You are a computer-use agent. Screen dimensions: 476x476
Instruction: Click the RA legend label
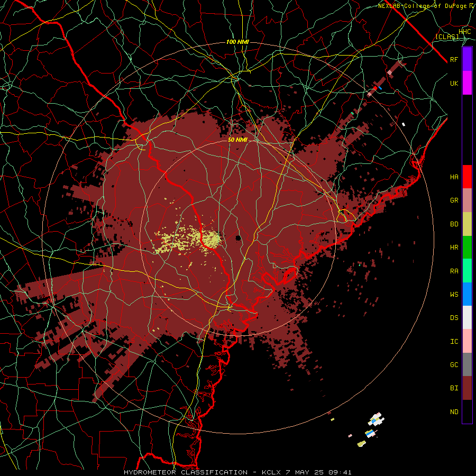(454, 271)
